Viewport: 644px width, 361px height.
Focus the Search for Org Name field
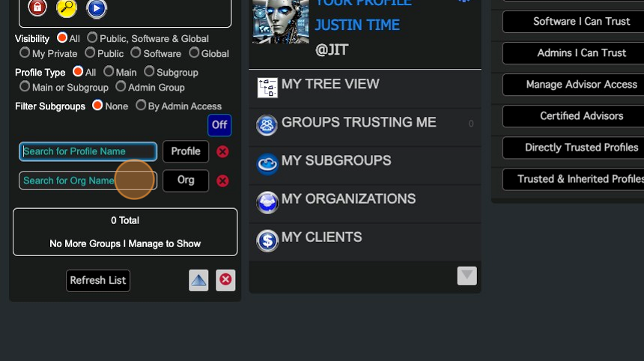click(88, 180)
